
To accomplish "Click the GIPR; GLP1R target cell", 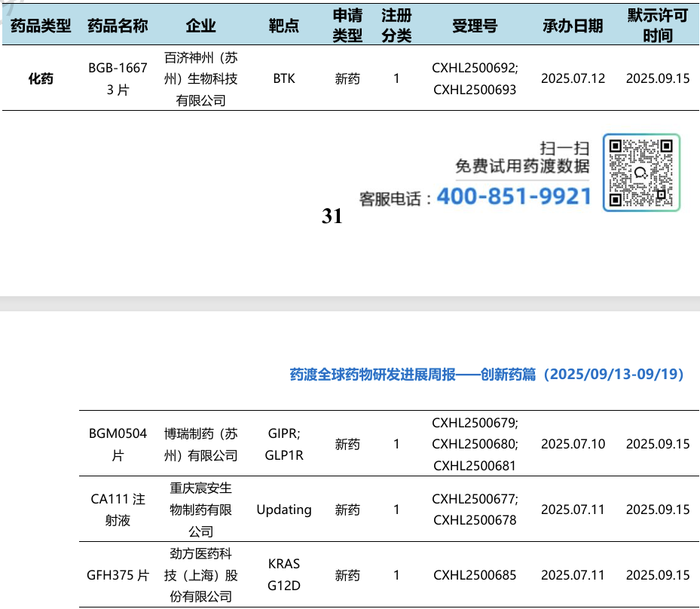I will pos(284,444).
